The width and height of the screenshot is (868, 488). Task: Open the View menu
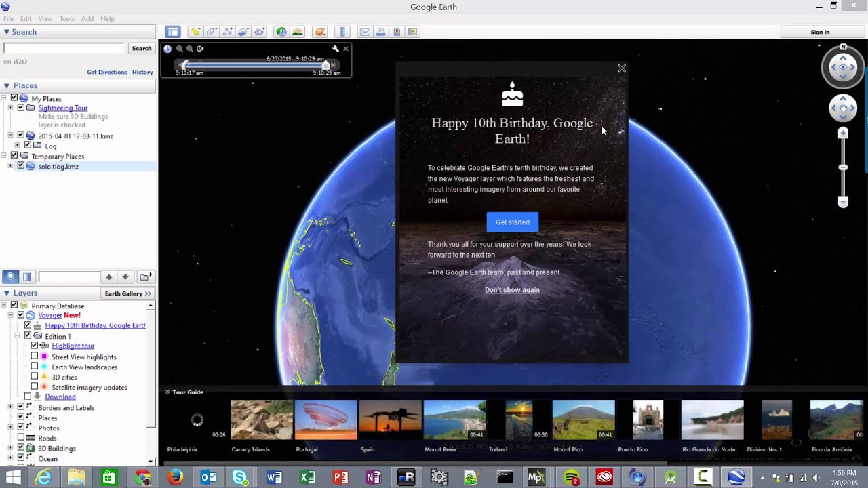tap(45, 18)
